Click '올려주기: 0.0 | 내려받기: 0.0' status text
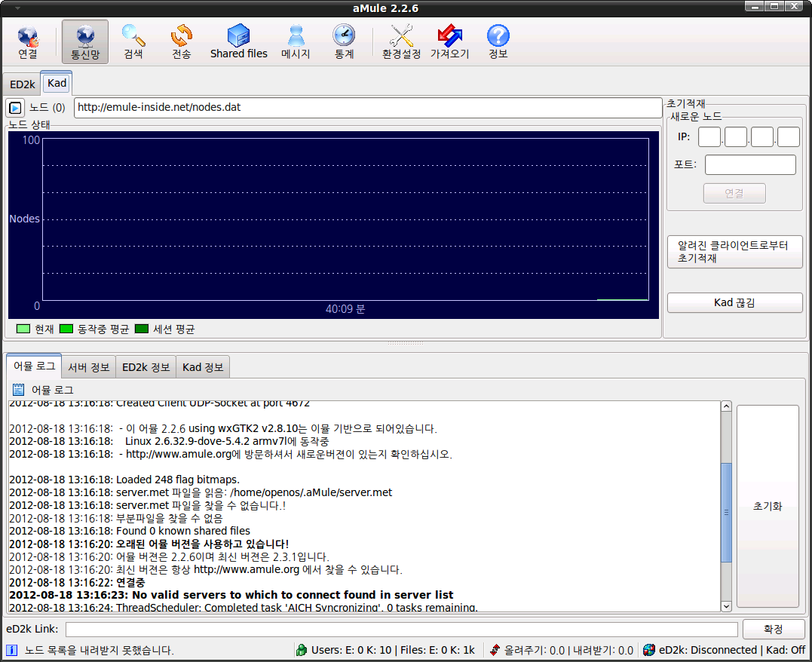The width and height of the screenshot is (812, 662). [x=568, y=650]
